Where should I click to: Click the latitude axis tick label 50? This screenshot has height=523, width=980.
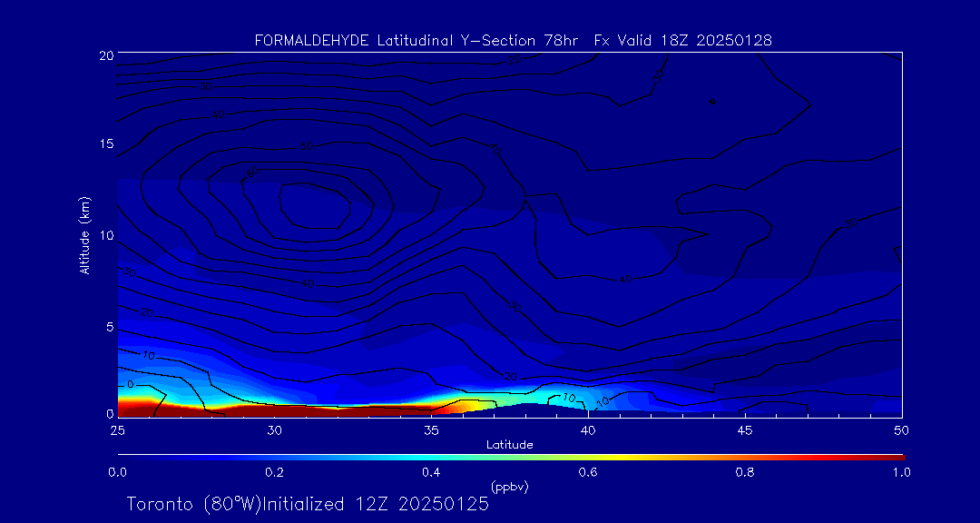click(901, 429)
